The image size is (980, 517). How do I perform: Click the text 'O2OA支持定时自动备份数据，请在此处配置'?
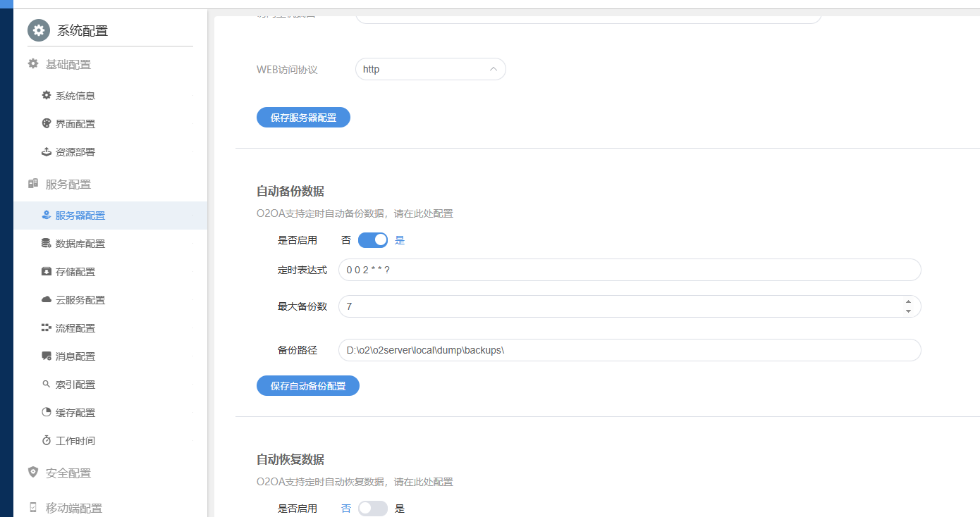pos(355,213)
